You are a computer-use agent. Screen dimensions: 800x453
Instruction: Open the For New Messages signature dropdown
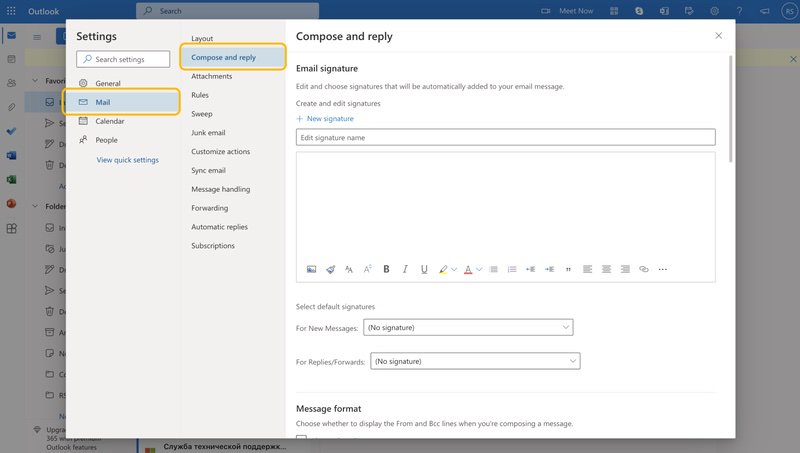[x=468, y=328]
